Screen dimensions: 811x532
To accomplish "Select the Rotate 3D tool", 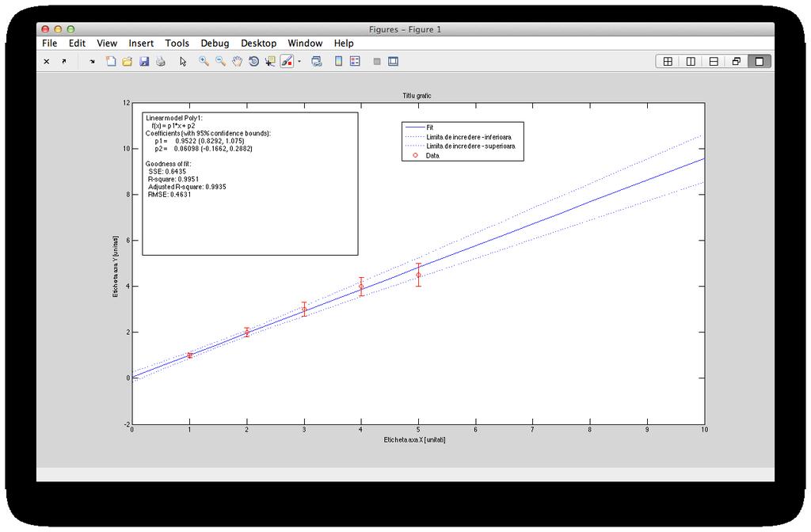I will (253, 62).
